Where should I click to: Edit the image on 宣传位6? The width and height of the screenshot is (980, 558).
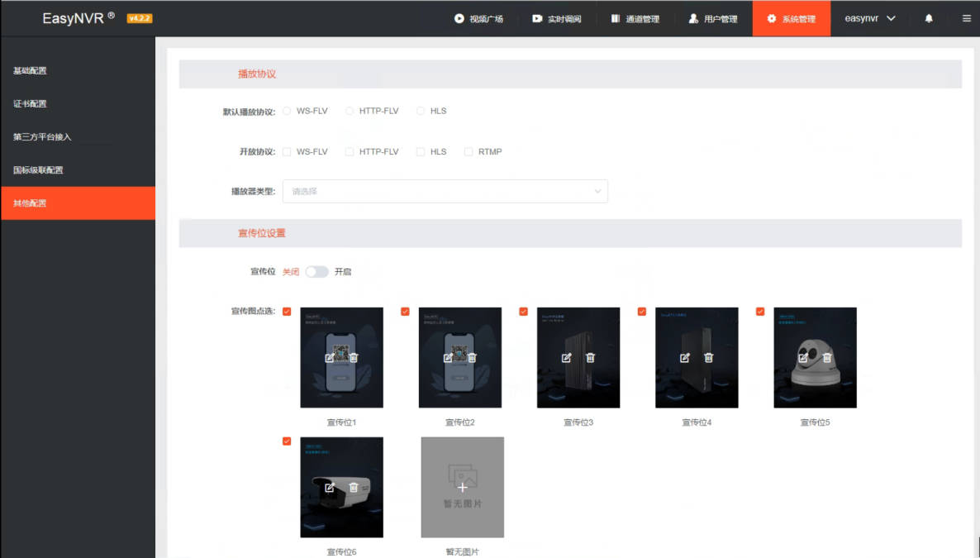tap(330, 487)
